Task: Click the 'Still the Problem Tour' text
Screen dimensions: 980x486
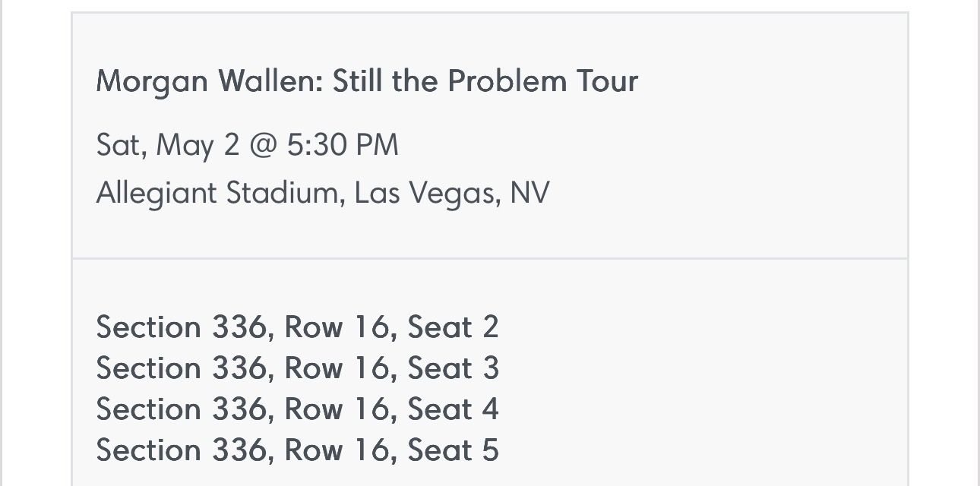Action: (485, 81)
